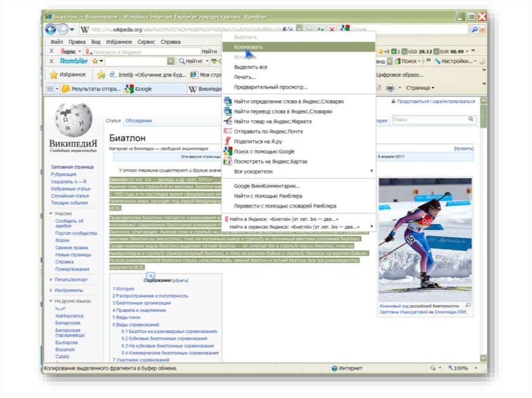Open the Вид menu
Screen dimensions: 532x398
96,42
